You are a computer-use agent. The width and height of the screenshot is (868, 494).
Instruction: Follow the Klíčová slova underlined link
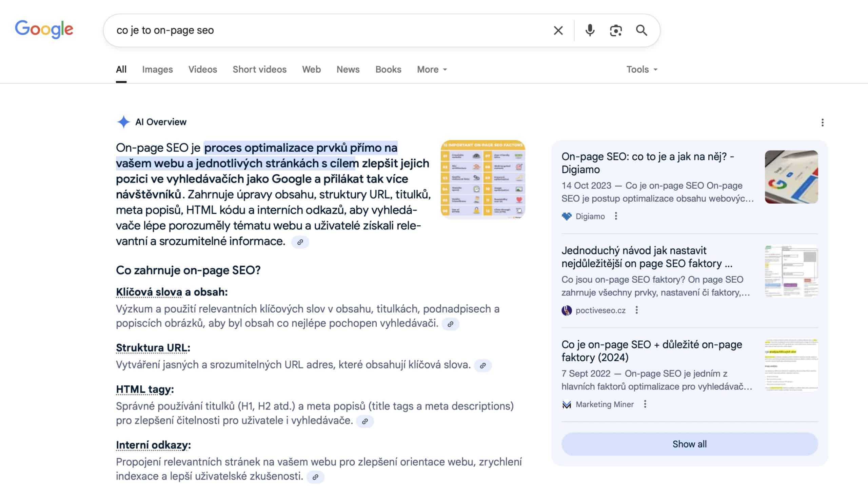(x=149, y=292)
